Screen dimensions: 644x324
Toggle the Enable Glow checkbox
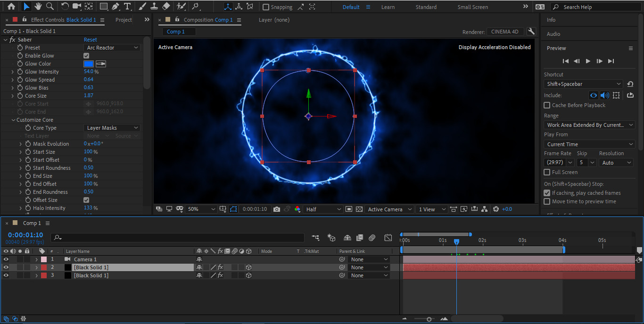(x=86, y=56)
